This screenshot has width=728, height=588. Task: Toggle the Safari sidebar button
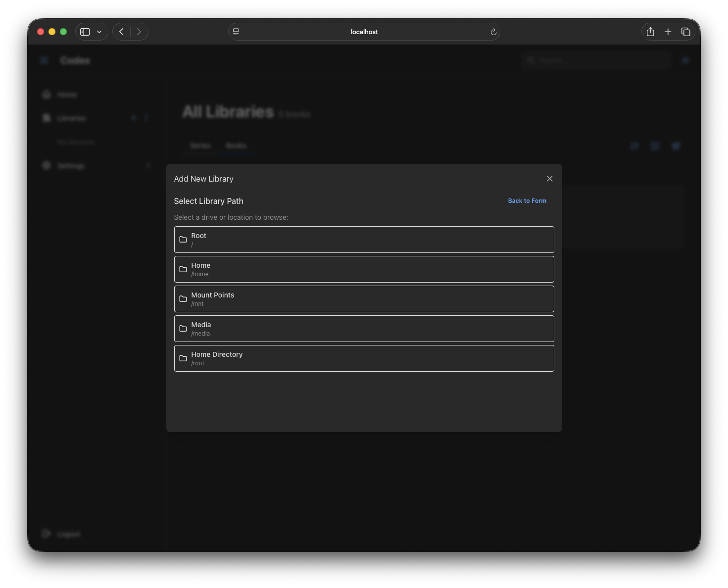[x=84, y=31]
